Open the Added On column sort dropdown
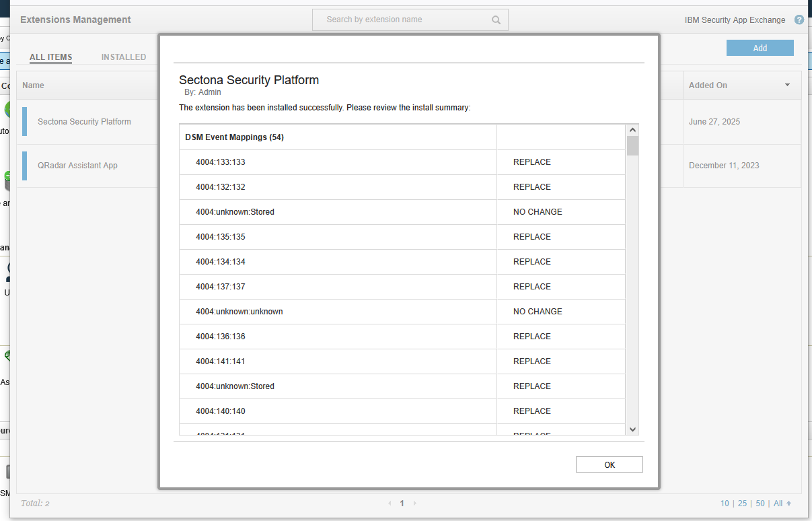 [787, 85]
